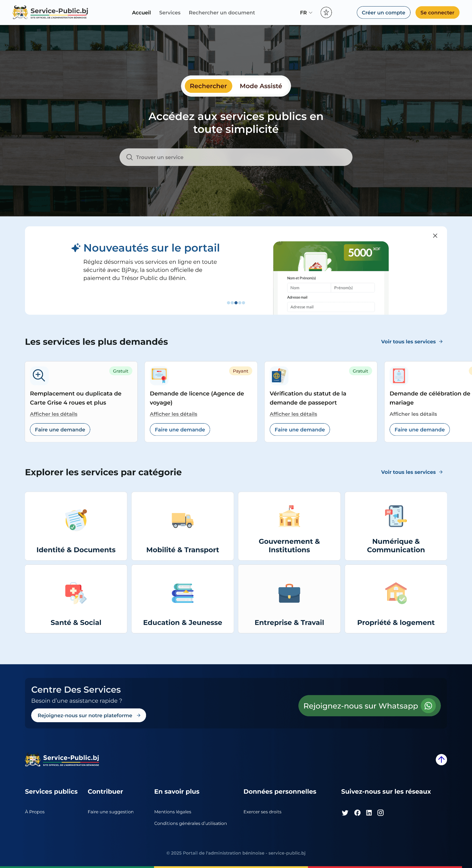Image resolution: width=472 pixels, height=868 pixels.
Task: Click the magnifier icon in the search bar
Action: [x=130, y=157]
